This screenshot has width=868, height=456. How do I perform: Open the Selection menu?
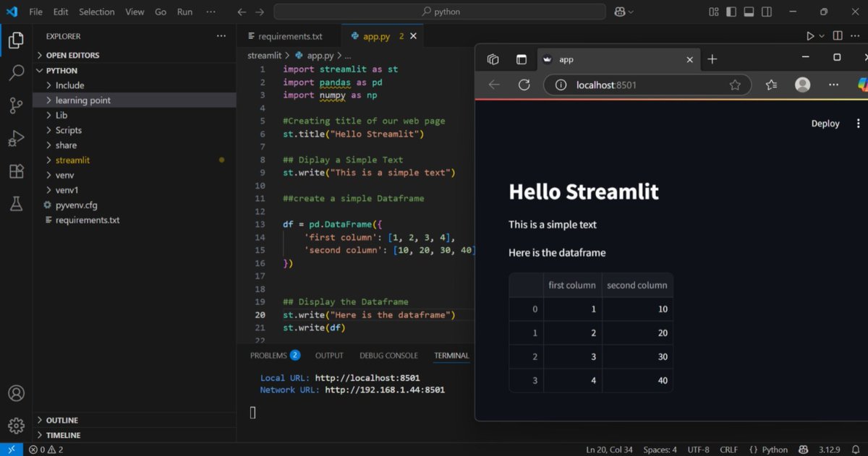[x=97, y=12]
